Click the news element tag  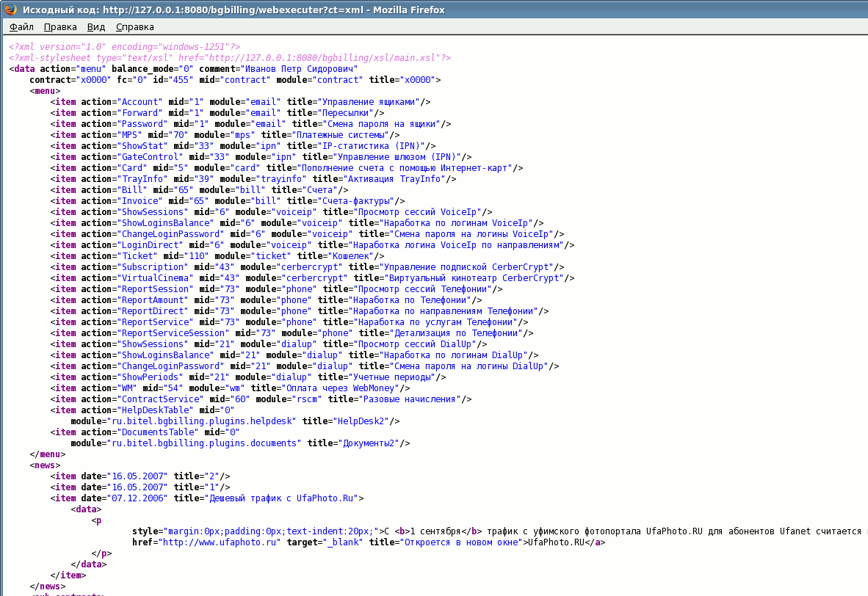(x=44, y=465)
